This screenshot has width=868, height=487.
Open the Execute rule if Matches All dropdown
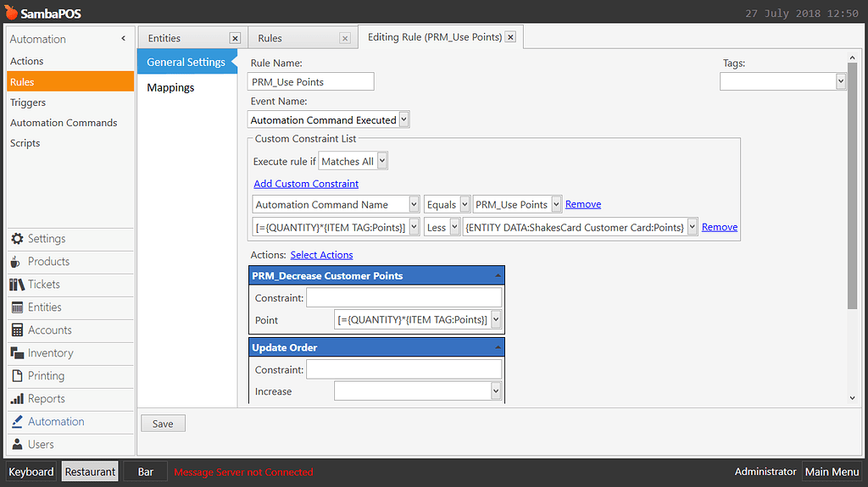381,162
